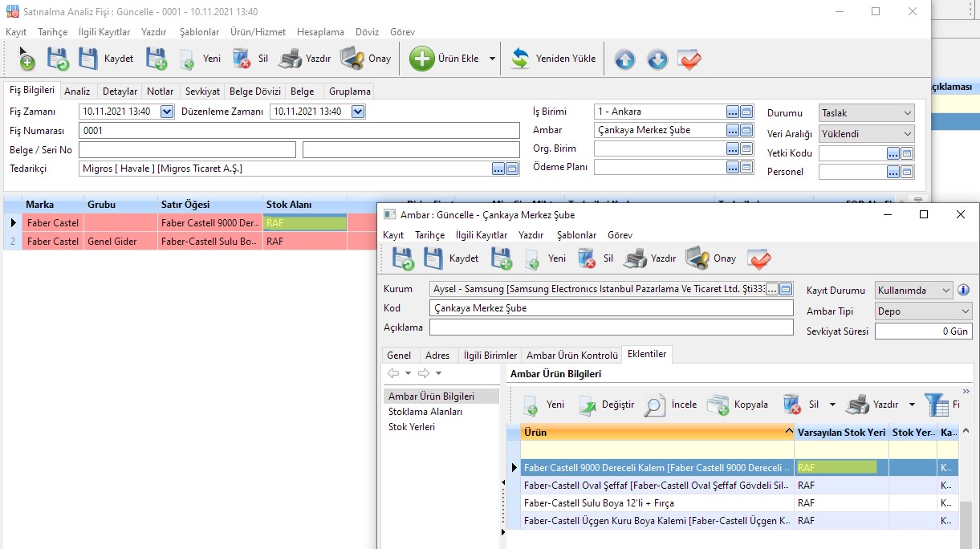The width and height of the screenshot is (980, 549).
Task: Select Stoklama Alanları in the left list
Action: tap(425, 412)
